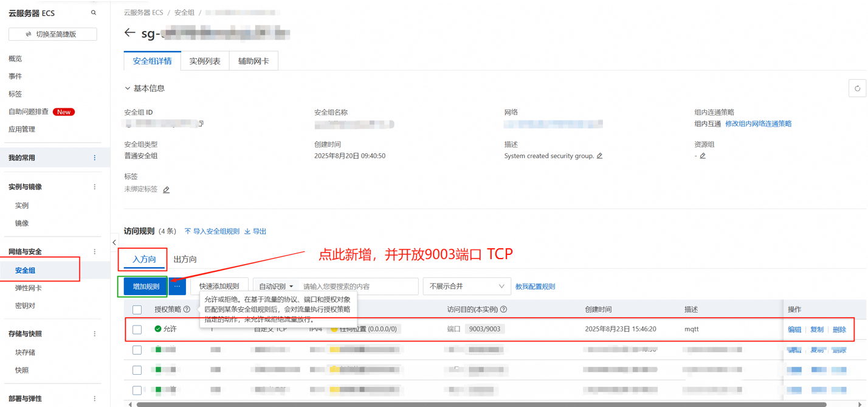Click the 任何位置 (0.0.0.0/0) source cell

click(x=363, y=329)
